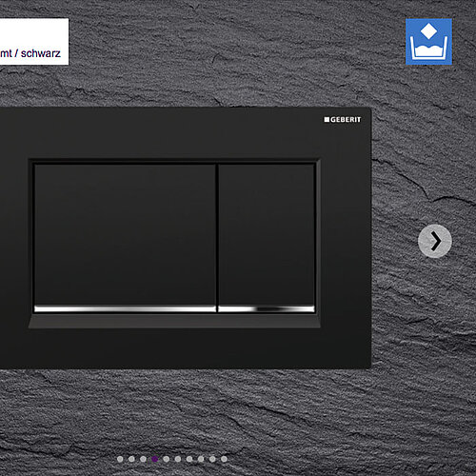Image resolution: width=476 pixels, height=476 pixels.
Task: Click the blue easy-clean basin icon
Action: pos(428,42)
